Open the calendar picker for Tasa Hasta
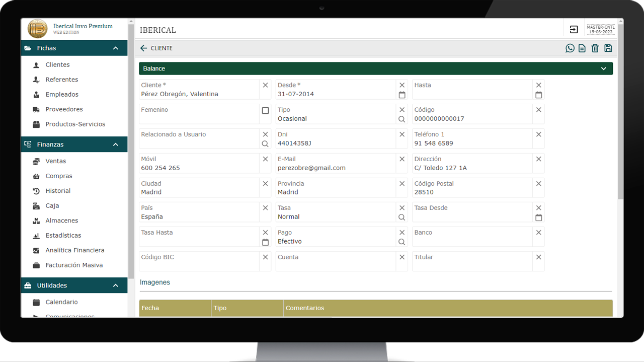The height and width of the screenshot is (362, 644). [x=265, y=242]
